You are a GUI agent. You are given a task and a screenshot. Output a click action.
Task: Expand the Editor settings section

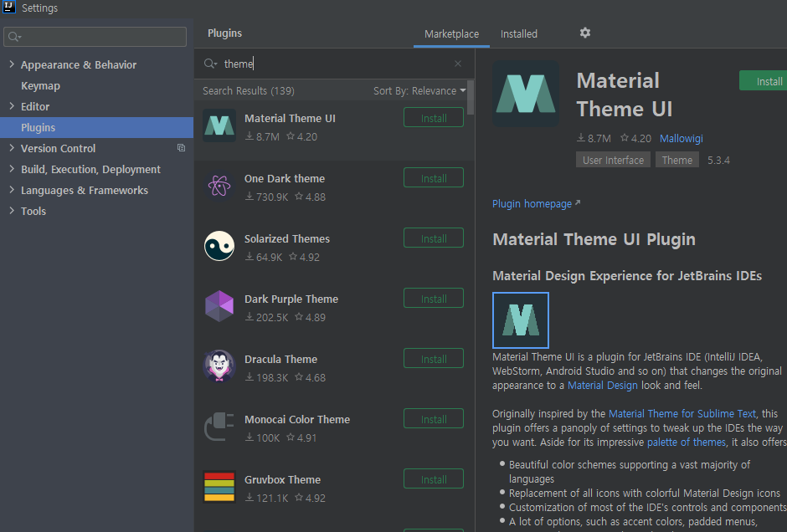coord(12,105)
